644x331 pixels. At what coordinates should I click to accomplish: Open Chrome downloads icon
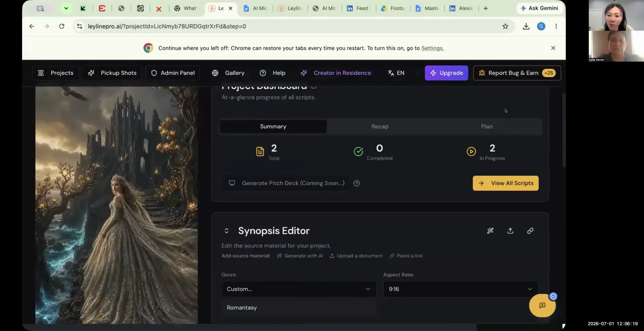(526, 26)
